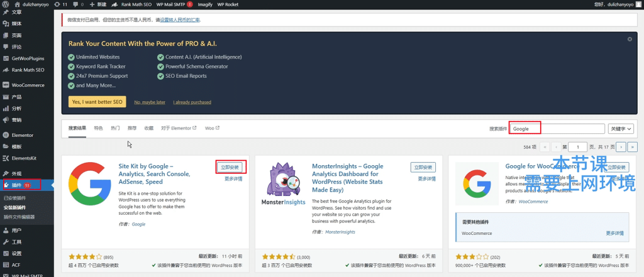644x277 pixels.
Task: Open the 对于 Elementor external tab
Action: coord(179,128)
